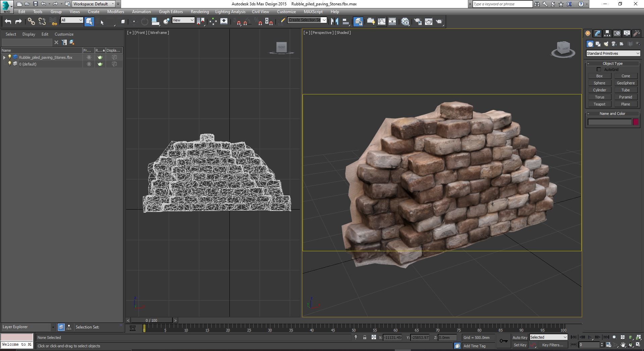Viewport: 644px width, 351px height.
Task: Click the Render Production teapot icon
Action: pyautogui.click(x=439, y=21)
